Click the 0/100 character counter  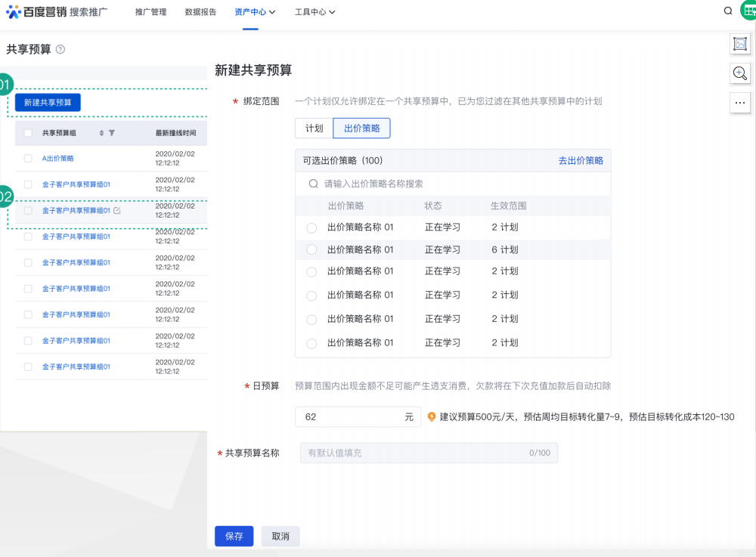[x=540, y=453]
